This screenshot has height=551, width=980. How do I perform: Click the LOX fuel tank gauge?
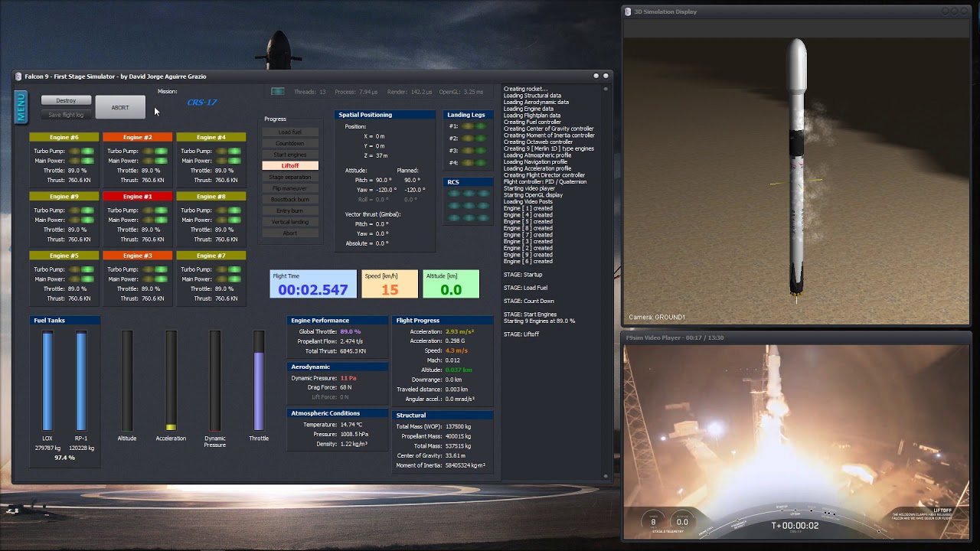tap(47, 380)
